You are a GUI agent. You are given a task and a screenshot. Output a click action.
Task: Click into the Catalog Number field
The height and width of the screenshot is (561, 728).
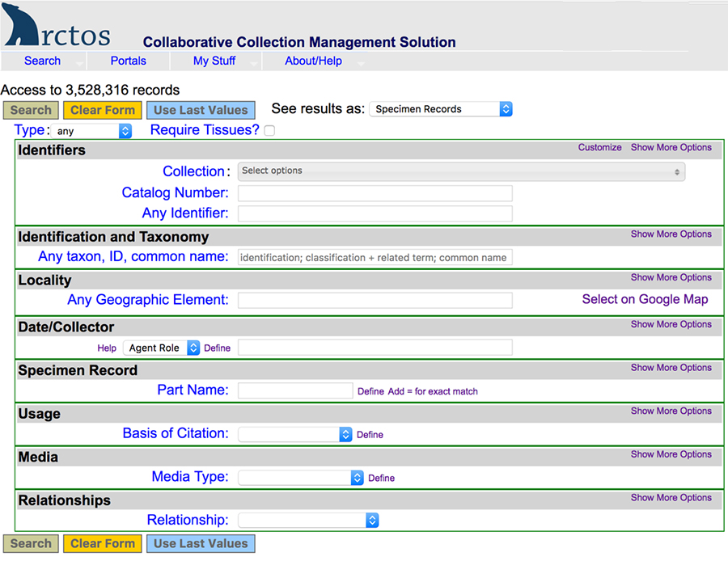click(x=375, y=193)
